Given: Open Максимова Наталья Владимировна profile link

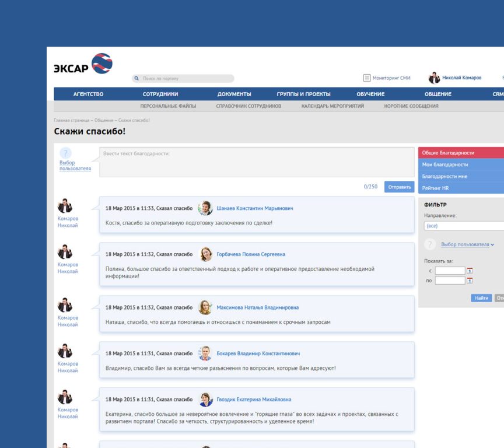Looking at the screenshot, I should [257, 307].
